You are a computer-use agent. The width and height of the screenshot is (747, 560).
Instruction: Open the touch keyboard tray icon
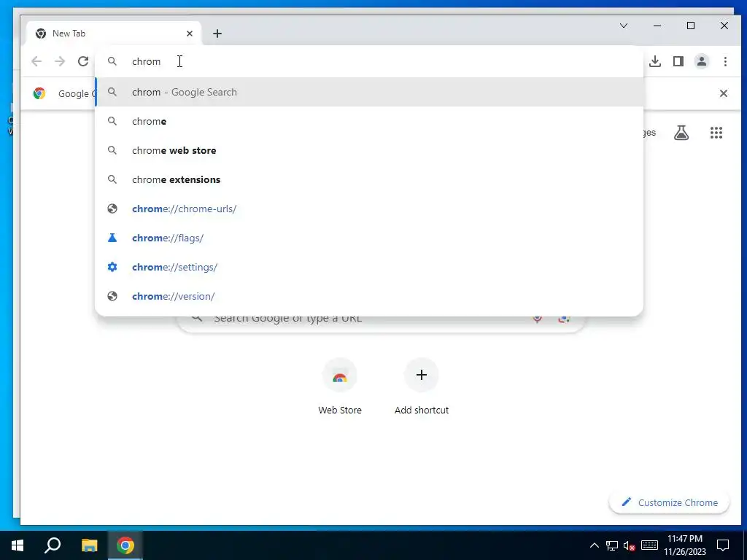coord(649,545)
